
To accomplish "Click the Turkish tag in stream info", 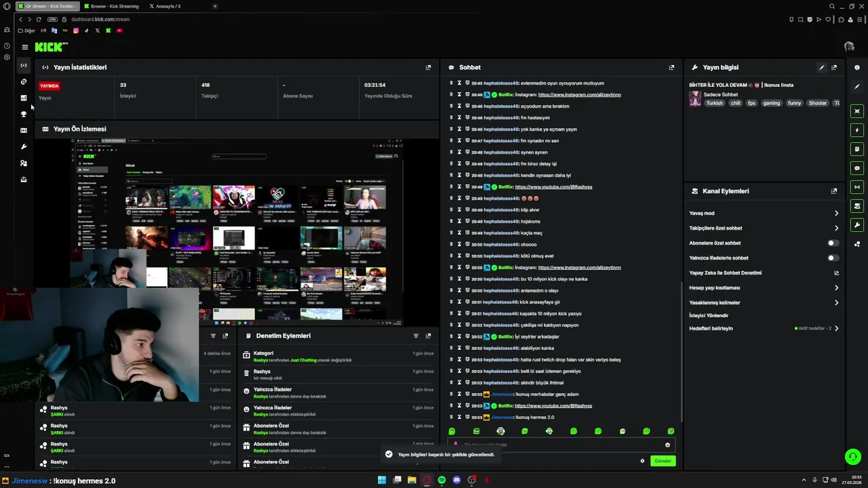I will click(714, 103).
